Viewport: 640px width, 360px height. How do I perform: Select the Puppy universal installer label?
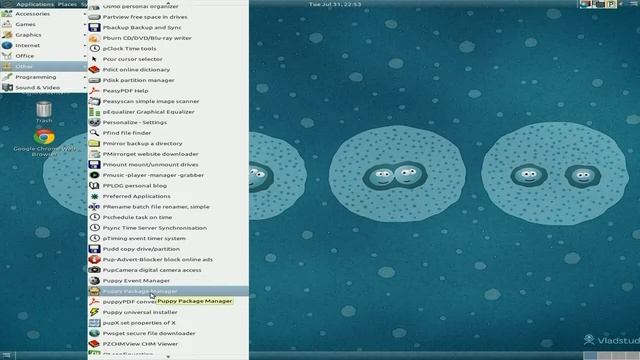pos(140,312)
